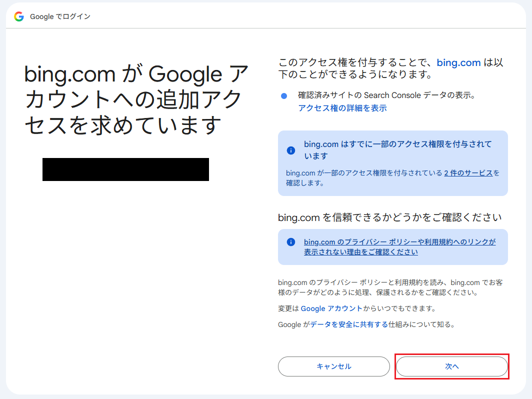Click the キャンセル button
The height and width of the screenshot is (399, 532).
[x=334, y=366]
